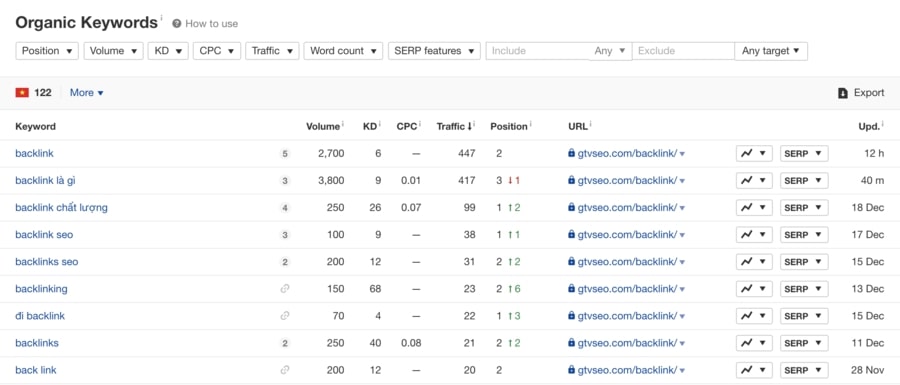Click link icon beside 'đi backlink' keyword
Viewport: 900px width, 385px height.
click(285, 316)
